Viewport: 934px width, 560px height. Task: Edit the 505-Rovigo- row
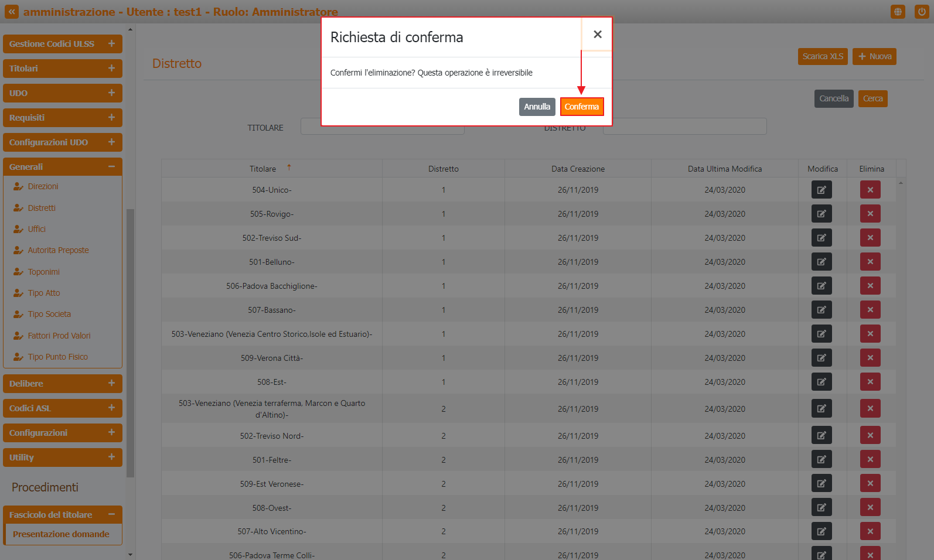click(821, 214)
